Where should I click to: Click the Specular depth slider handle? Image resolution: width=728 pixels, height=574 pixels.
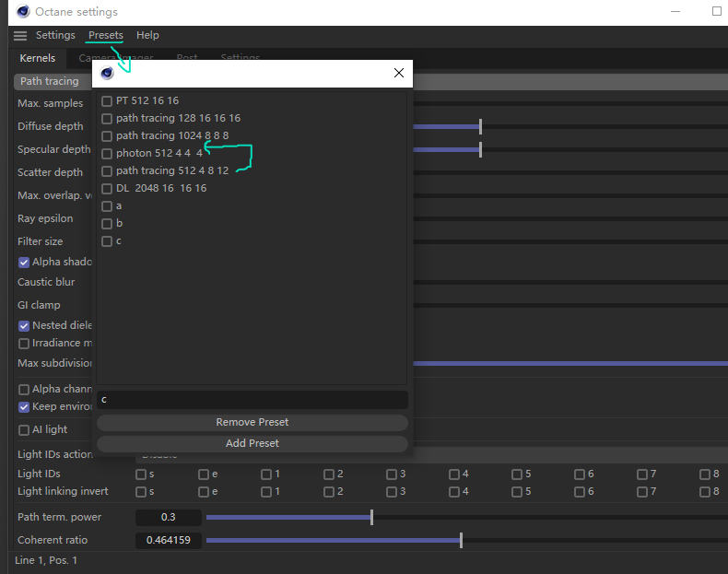(480, 149)
